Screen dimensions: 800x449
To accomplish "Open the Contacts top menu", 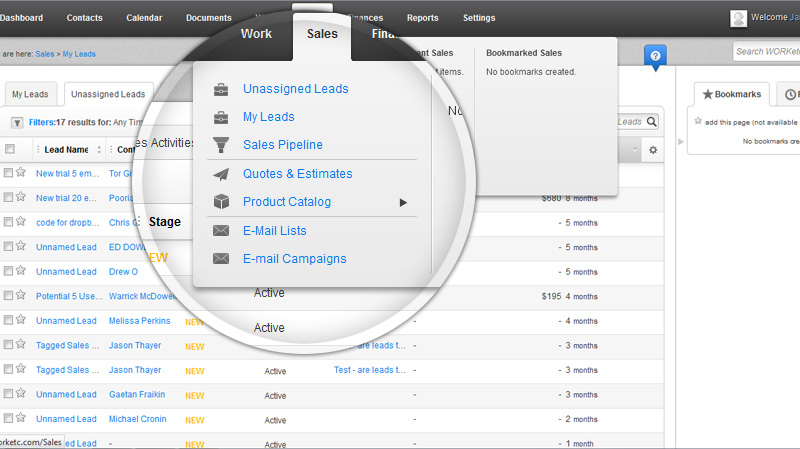I will 85,18.
